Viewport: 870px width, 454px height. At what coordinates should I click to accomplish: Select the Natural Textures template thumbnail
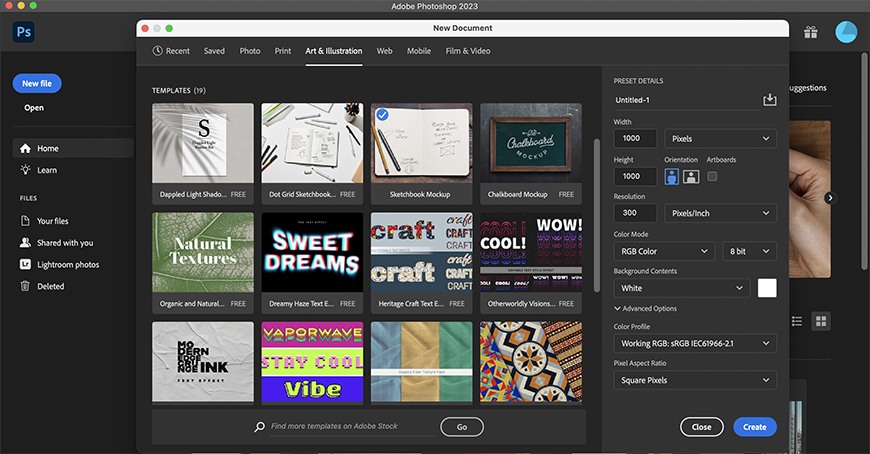(x=203, y=253)
